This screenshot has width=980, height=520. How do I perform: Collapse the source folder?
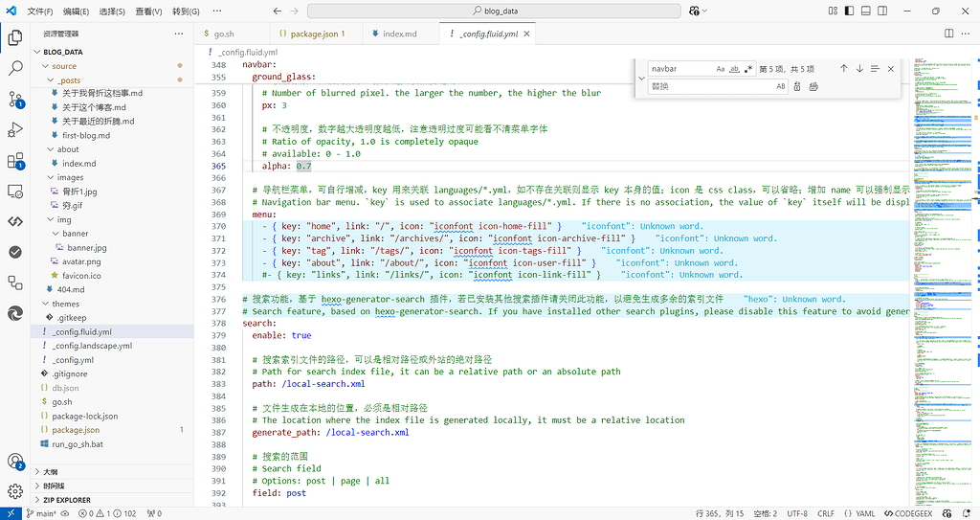coord(45,66)
